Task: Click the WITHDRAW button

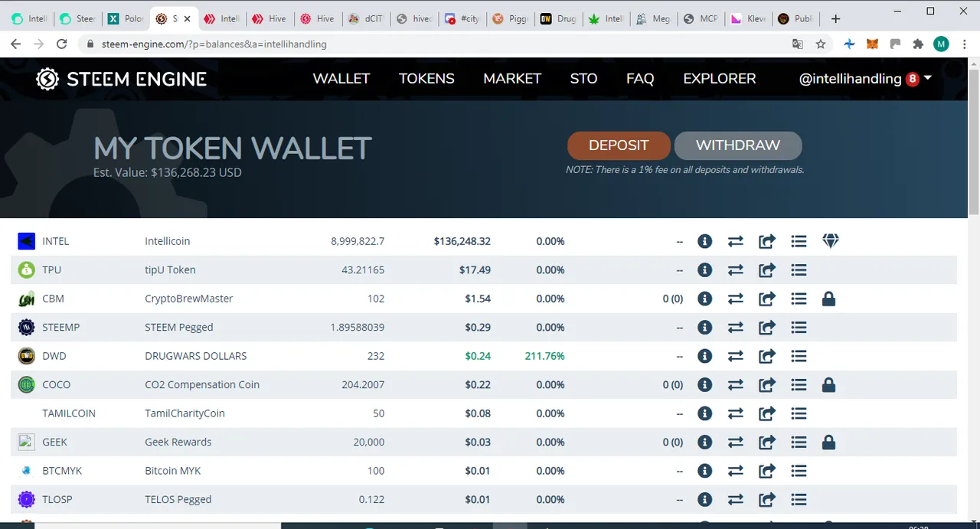Action: pyautogui.click(x=738, y=145)
